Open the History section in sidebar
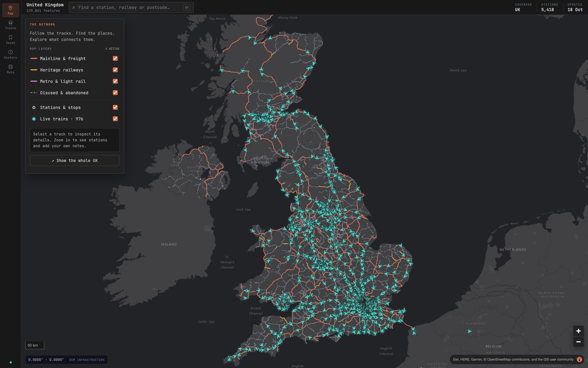This screenshot has width=588, height=368. coord(10,54)
